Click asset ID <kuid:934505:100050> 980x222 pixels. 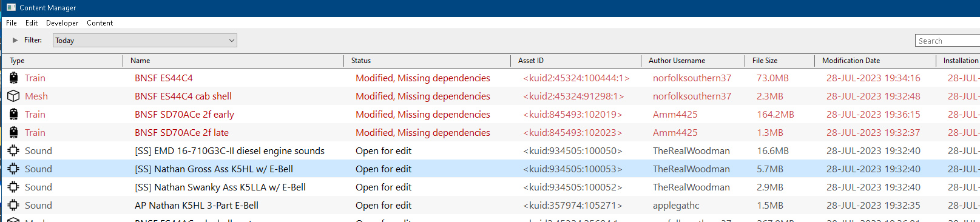573,150
